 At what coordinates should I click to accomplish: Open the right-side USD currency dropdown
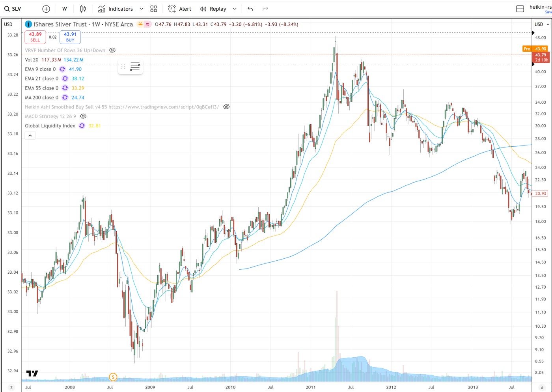541,24
